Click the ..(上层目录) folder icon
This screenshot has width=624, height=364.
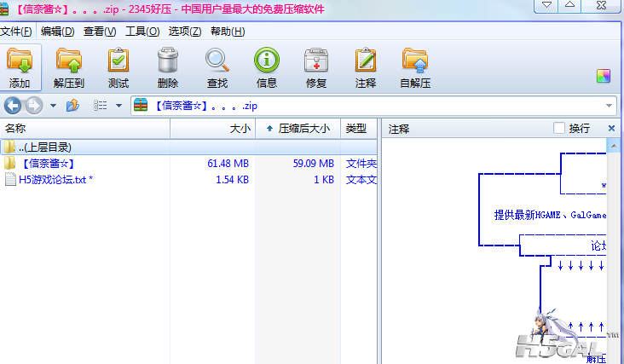(9, 147)
